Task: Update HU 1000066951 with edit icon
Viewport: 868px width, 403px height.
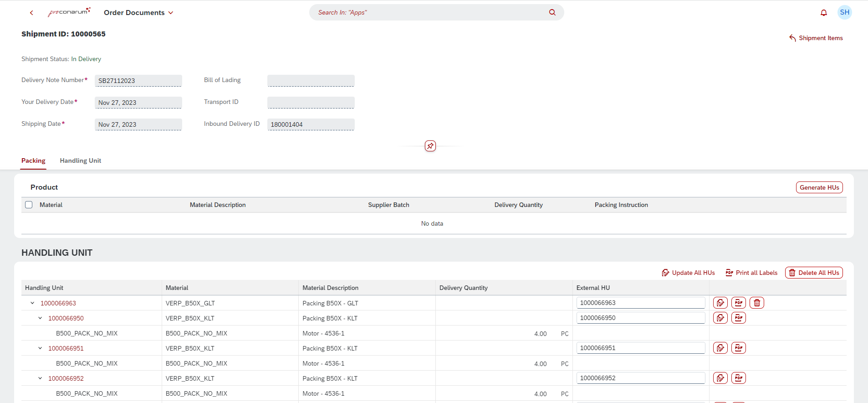Action: click(720, 348)
